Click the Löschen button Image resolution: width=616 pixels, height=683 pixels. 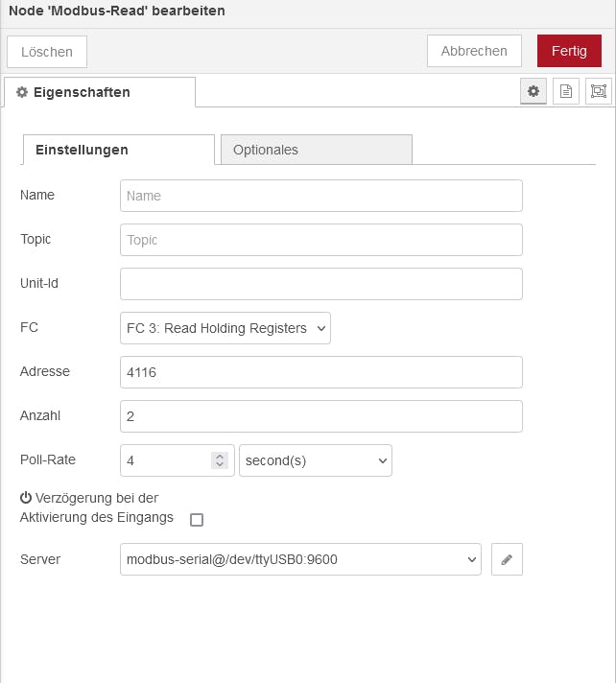click(47, 52)
